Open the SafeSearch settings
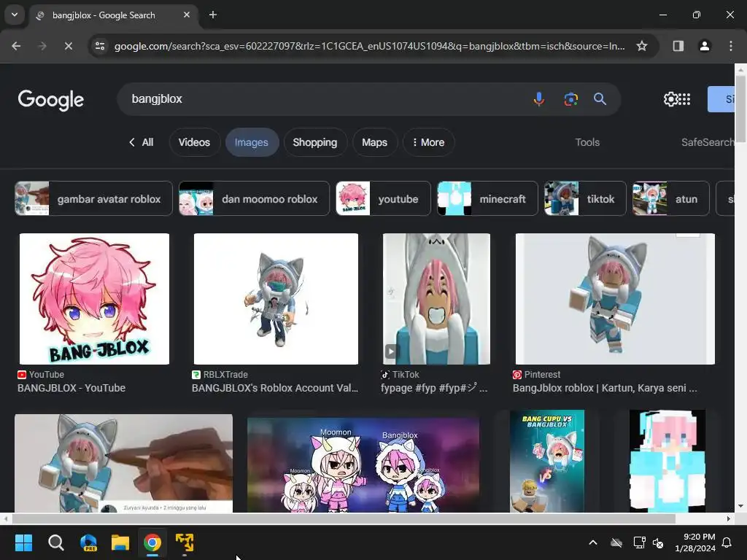Screen dimensions: 747x560 [708, 142]
